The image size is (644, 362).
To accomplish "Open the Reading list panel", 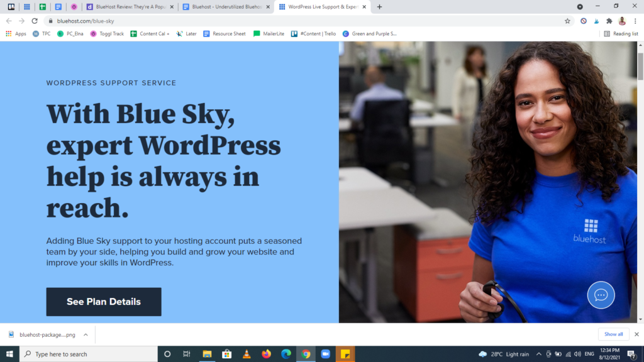I will pyautogui.click(x=621, y=34).
